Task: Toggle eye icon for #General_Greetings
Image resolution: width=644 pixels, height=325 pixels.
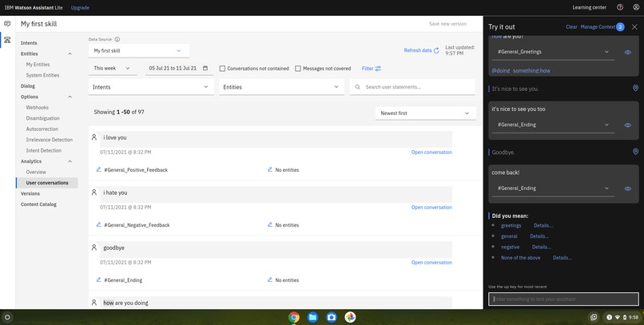Action: click(x=627, y=52)
